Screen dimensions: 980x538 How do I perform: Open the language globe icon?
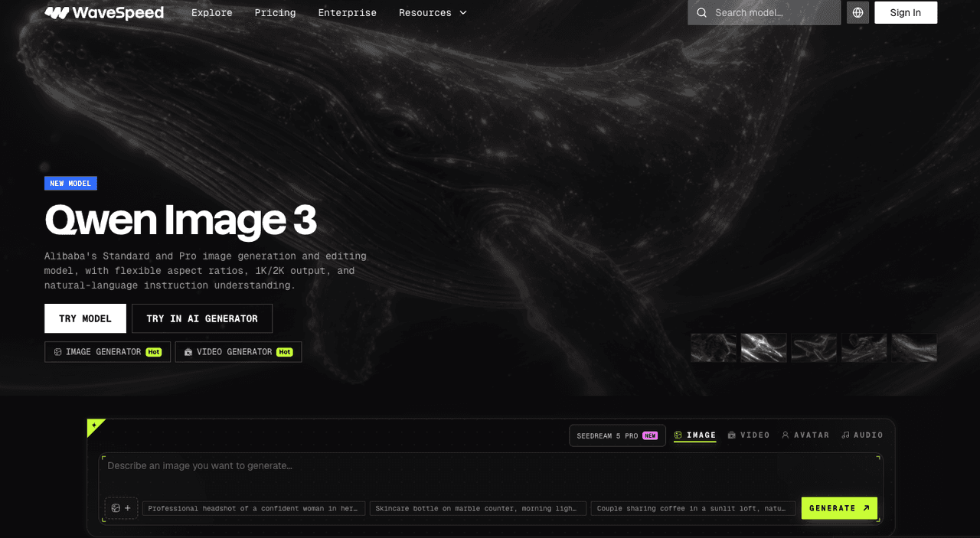(x=857, y=12)
